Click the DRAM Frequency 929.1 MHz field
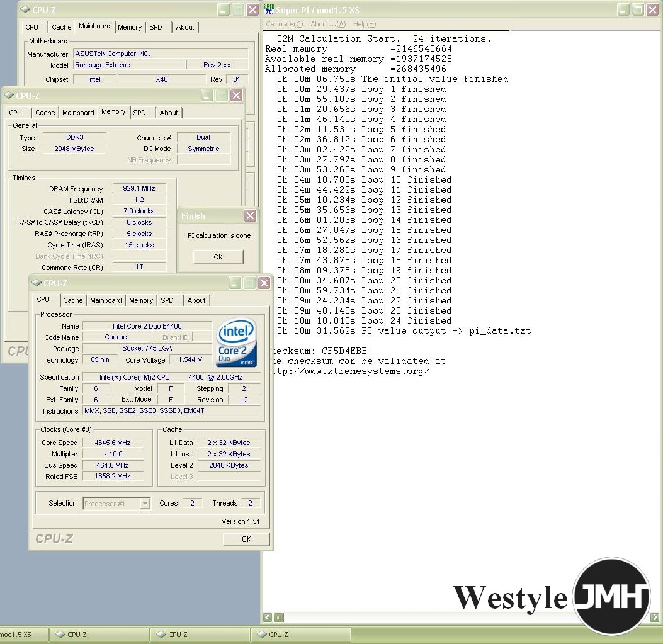Image resolution: width=663 pixels, height=644 pixels. (139, 188)
